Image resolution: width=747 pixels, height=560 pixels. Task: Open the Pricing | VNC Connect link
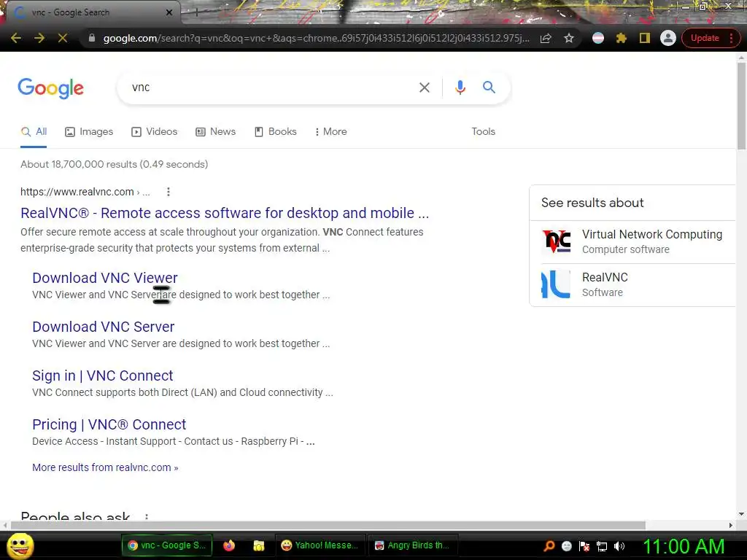coord(109,424)
